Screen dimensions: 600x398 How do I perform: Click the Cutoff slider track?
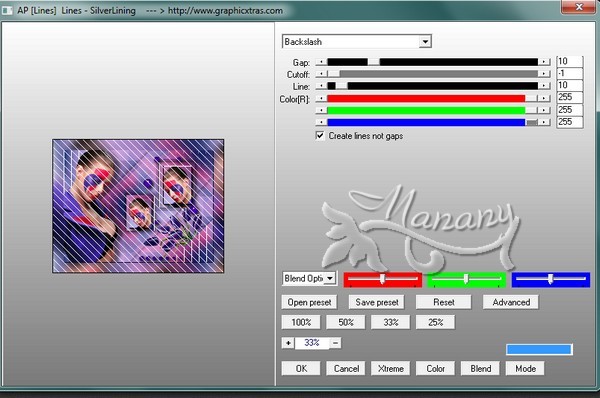coord(432,74)
